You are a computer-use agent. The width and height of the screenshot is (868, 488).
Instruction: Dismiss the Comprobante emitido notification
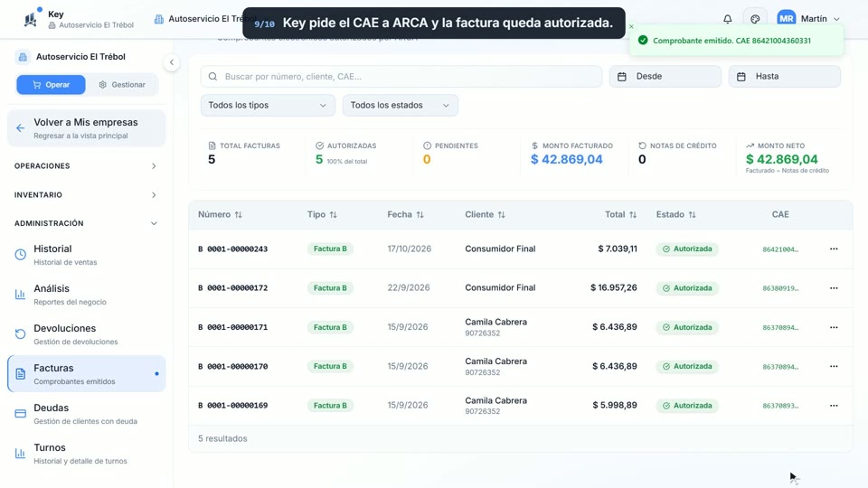point(631,26)
